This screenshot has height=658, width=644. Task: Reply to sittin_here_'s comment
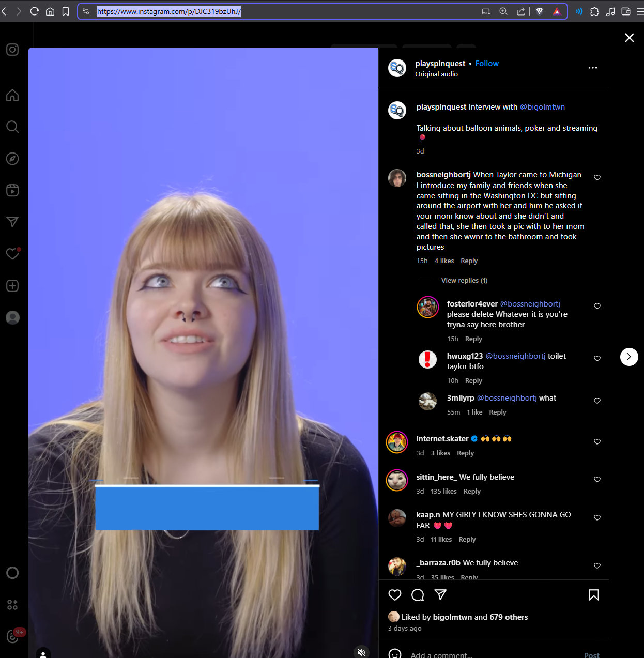point(472,492)
